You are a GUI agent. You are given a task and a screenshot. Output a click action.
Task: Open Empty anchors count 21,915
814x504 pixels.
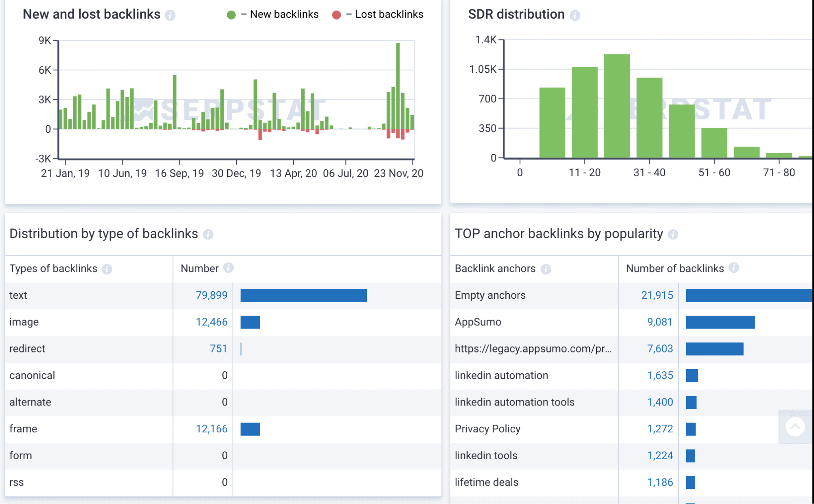pyautogui.click(x=657, y=295)
